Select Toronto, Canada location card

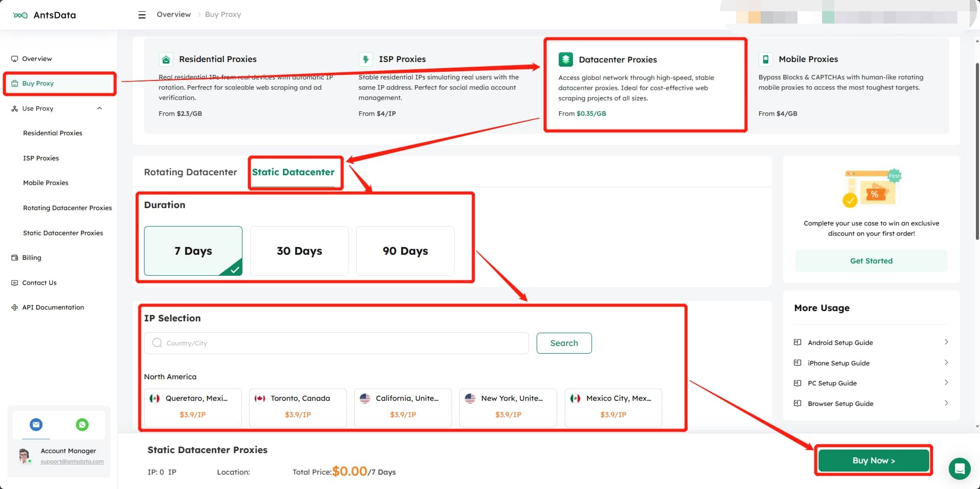point(298,407)
